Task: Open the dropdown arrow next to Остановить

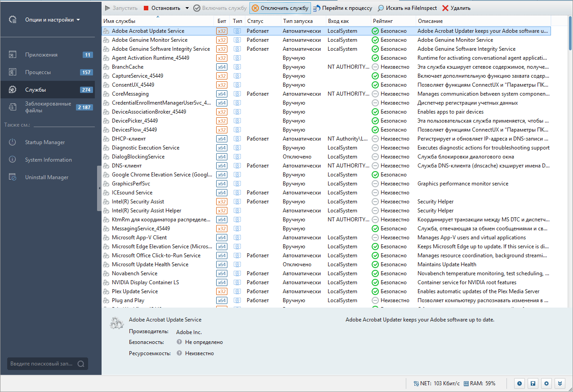Action: [187, 8]
